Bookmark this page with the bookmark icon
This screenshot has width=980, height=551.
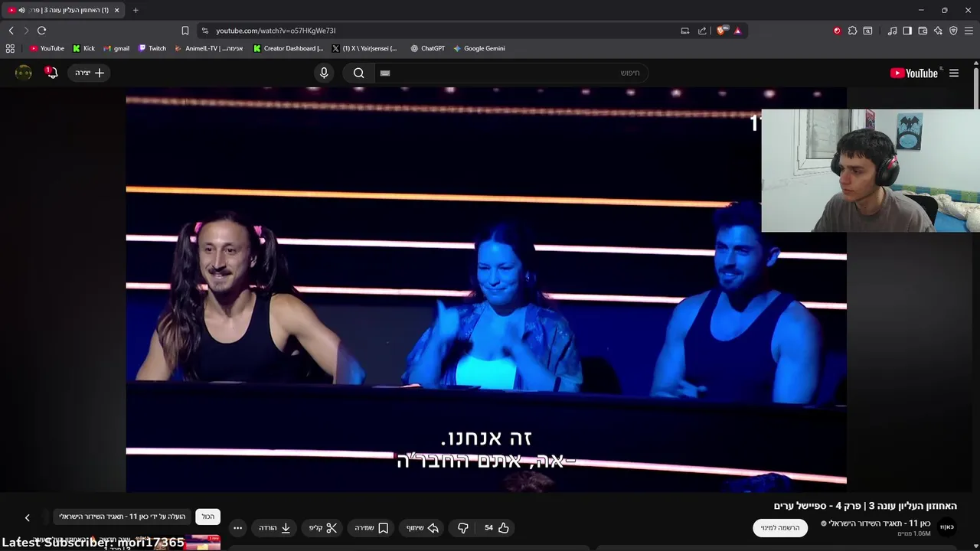pyautogui.click(x=185, y=31)
